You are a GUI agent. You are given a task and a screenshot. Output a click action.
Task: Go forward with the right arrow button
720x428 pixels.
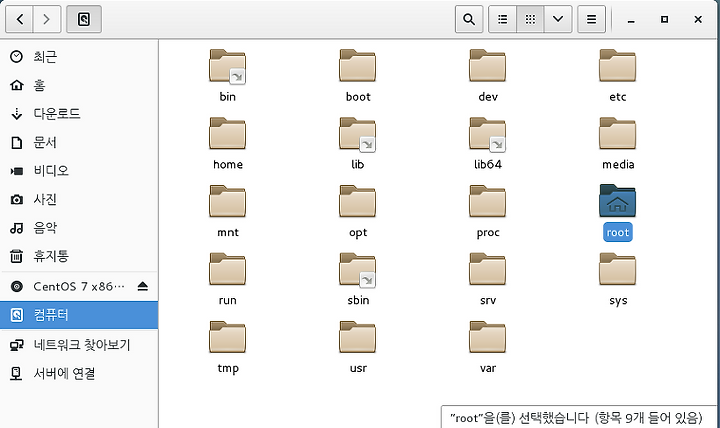click(x=46, y=19)
